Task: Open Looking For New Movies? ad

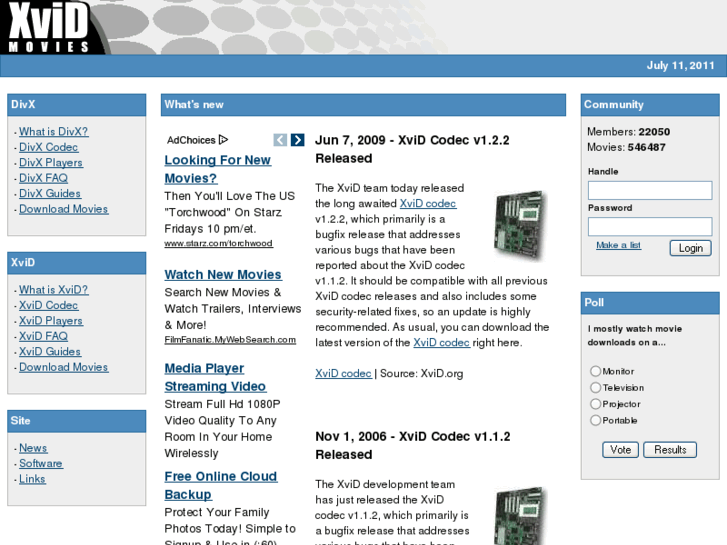Action: [217, 169]
